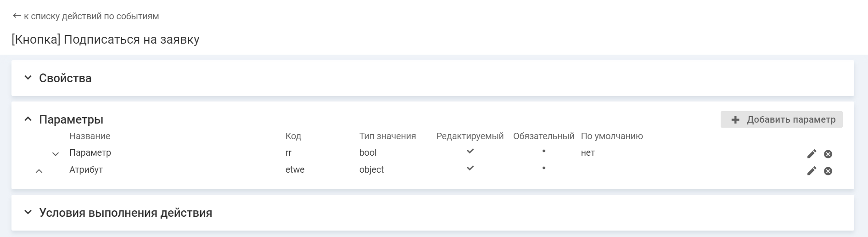
Task: Click the etwe code cell
Action: 295,169
